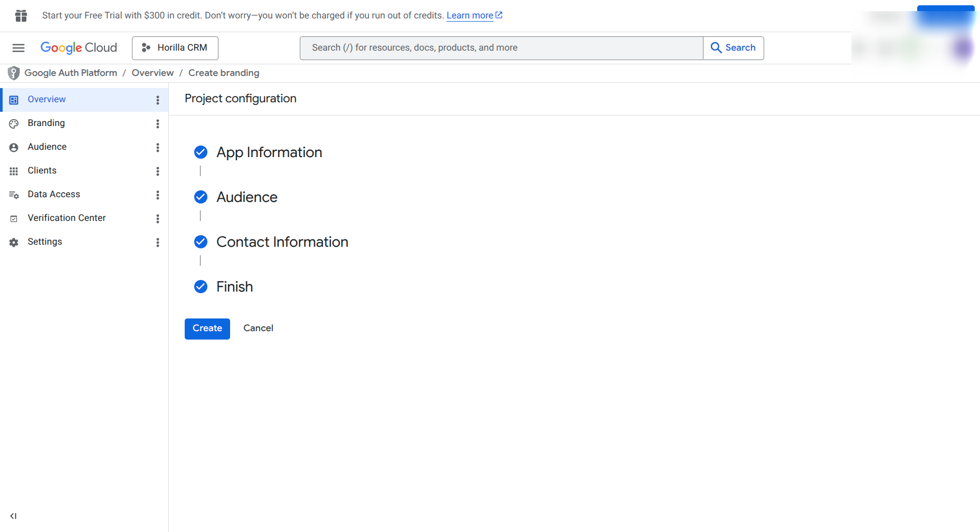This screenshot has height=532, width=980.
Task: Focus the resources search input field
Action: 501,48
